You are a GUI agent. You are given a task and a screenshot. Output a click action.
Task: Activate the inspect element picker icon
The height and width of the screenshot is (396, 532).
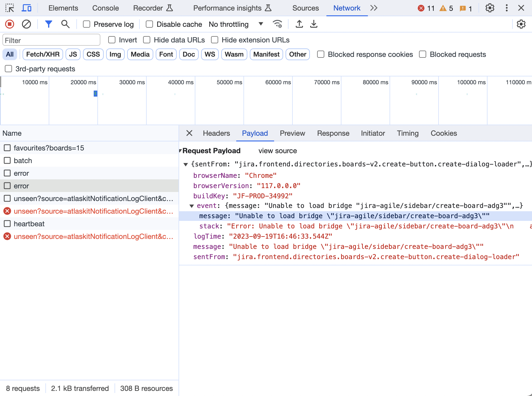coord(10,8)
